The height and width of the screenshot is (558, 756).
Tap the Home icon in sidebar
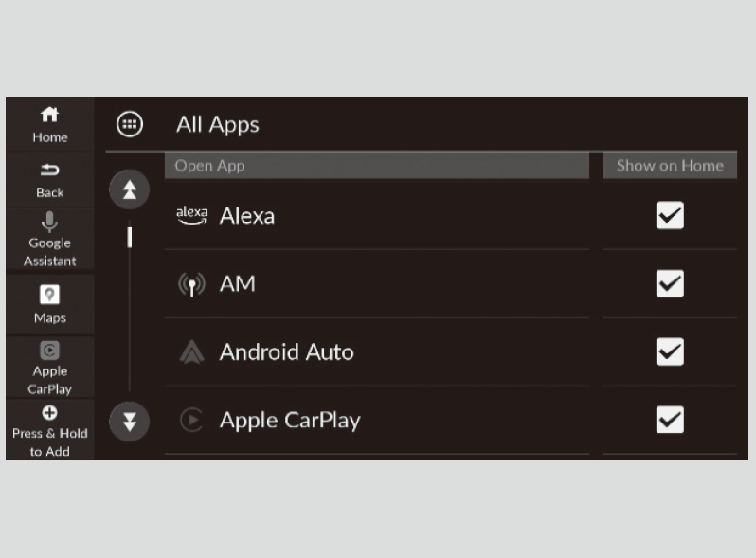[x=49, y=115]
